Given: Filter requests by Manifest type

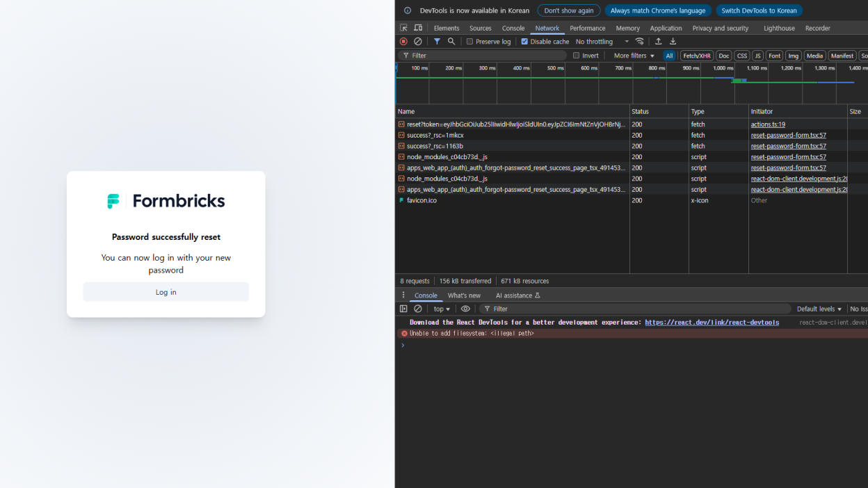Looking at the screenshot, I should [842, 56].
